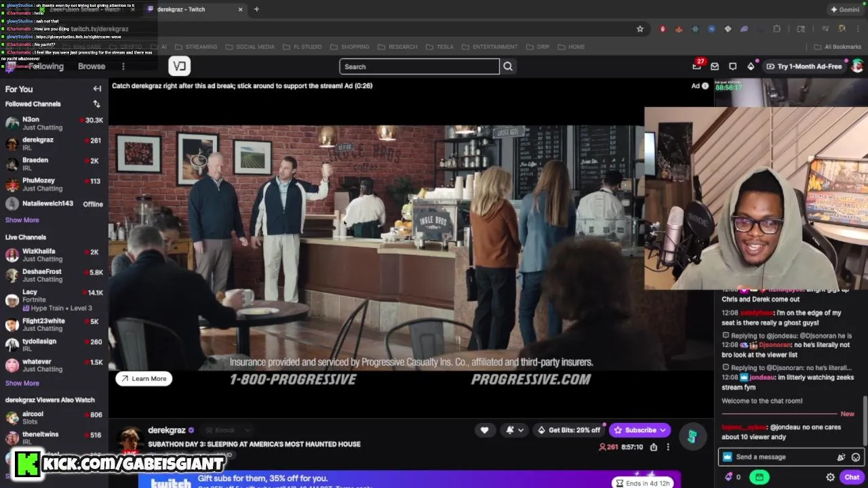Open the teal extension icon on stream
The image size is (868, 488).
coord(692,436)
